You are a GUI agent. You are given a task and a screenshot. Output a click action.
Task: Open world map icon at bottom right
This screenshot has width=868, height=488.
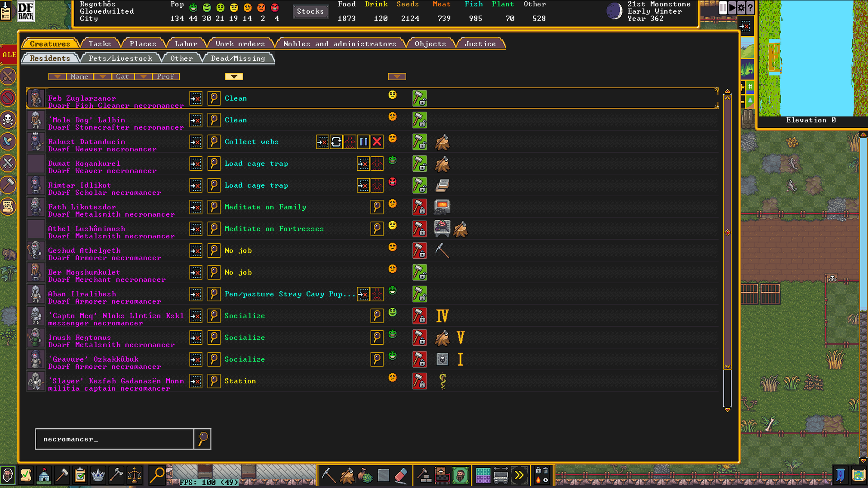coord(859,475)
